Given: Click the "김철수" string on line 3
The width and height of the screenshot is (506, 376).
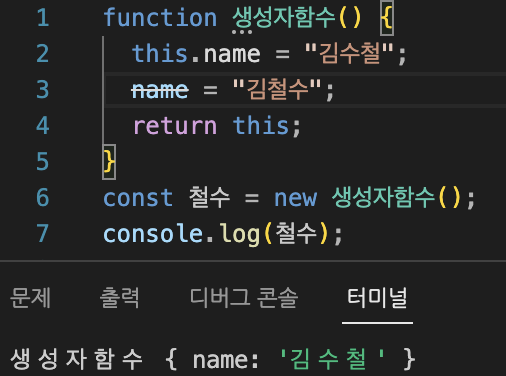Looking at the screenshot, I should [277, 89].
